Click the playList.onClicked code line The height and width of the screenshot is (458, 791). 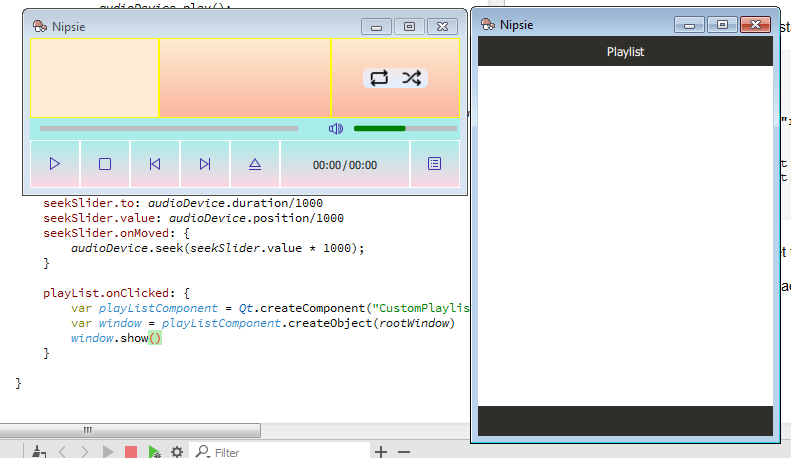click(117, 293)
